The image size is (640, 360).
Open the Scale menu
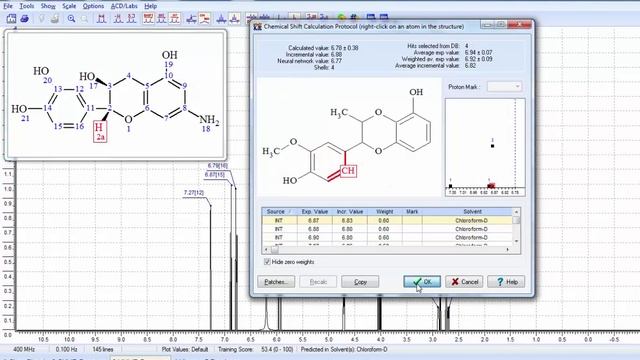pos(69,6)
